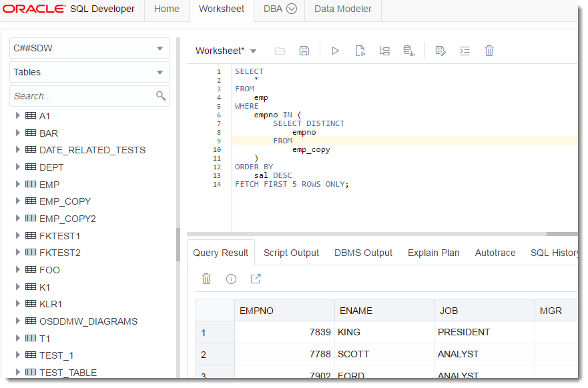
Task: Show query info icon in results
Action: [231, 279]
